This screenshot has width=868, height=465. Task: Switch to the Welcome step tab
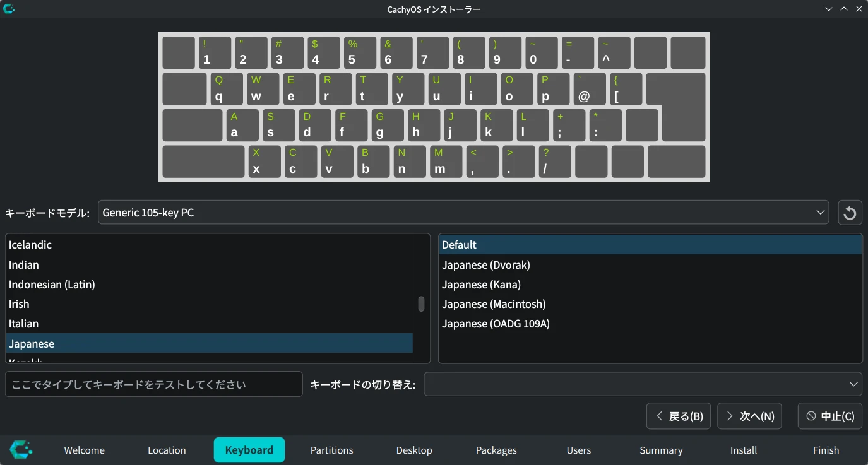click(85, 450)
